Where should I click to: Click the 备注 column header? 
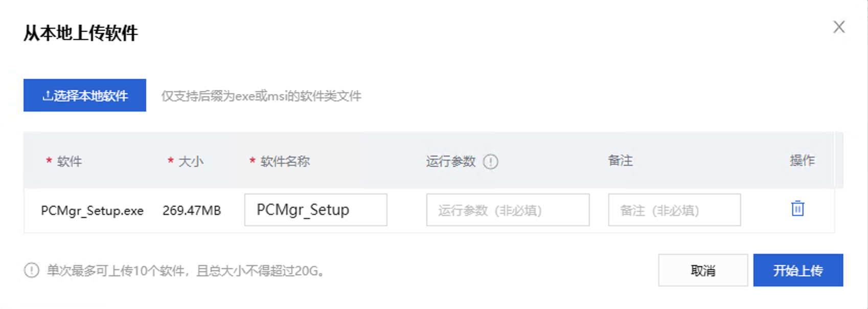tap(620, 161)
